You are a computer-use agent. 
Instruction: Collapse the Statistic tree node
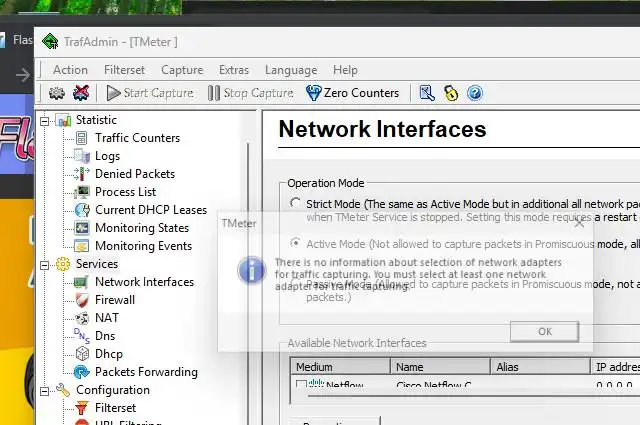tap(44, 121)
